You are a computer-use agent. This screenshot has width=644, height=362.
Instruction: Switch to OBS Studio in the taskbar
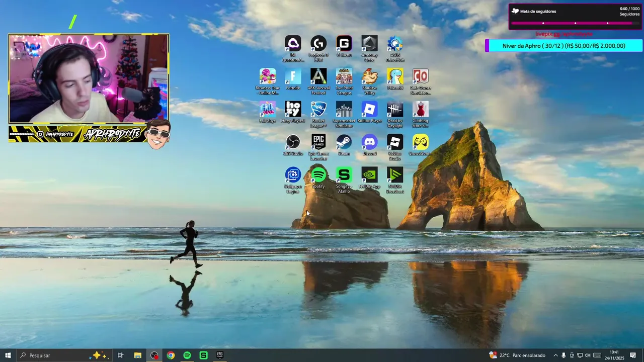coord(154,355)
